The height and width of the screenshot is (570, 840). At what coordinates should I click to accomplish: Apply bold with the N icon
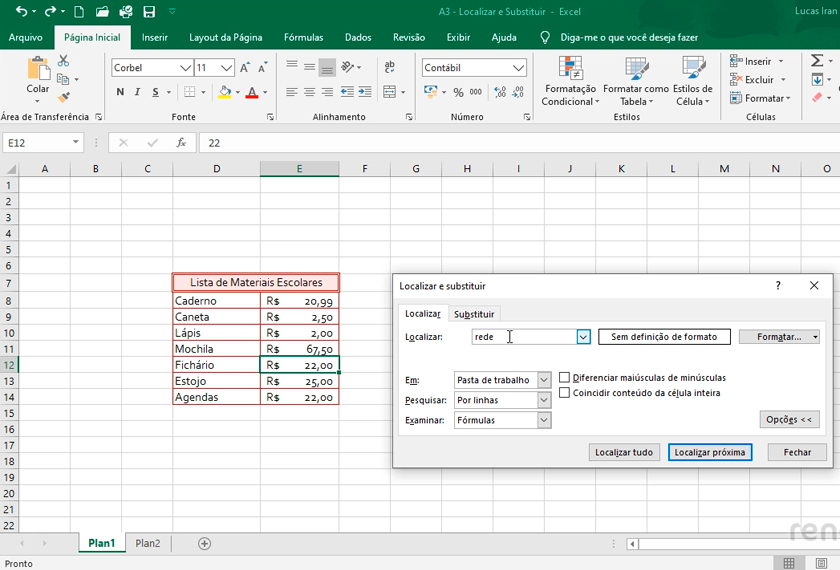click(120, 92)
